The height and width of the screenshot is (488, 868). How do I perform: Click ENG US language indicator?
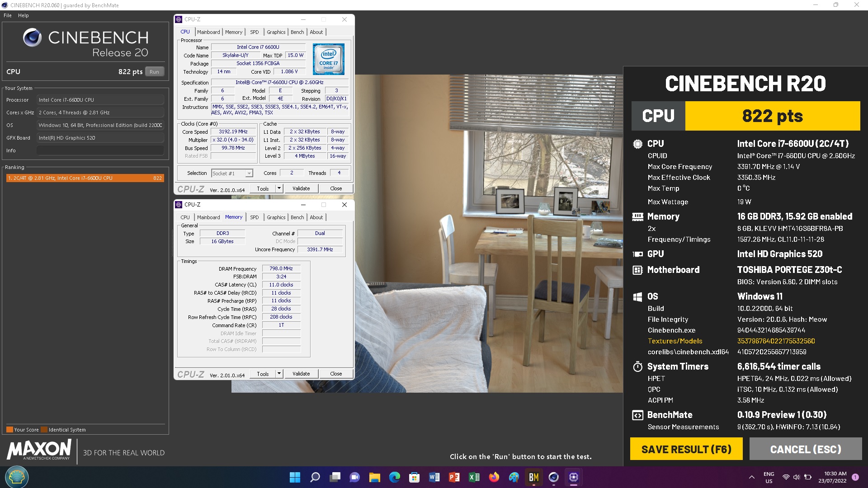click(x=769, y=478)
